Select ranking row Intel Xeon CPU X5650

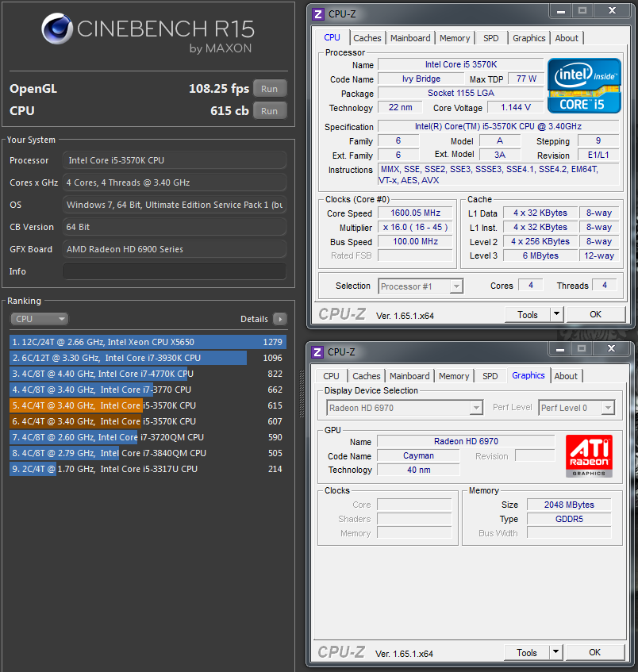coord(148,342)
